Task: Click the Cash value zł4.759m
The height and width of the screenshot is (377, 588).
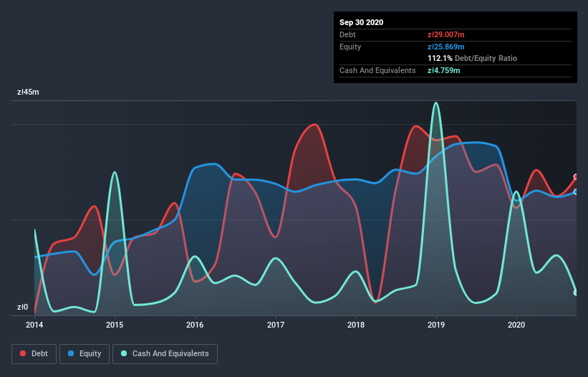Action: click(443, 70)
